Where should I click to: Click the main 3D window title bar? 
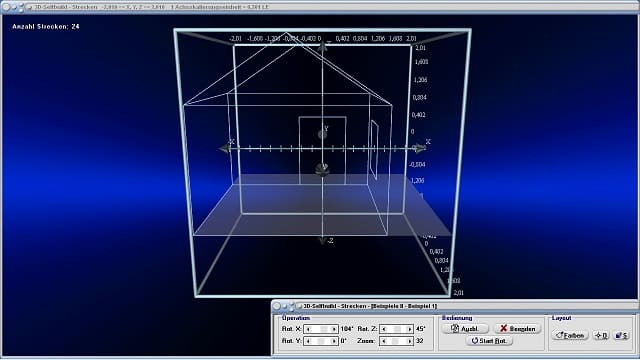[x=320, y=7]
